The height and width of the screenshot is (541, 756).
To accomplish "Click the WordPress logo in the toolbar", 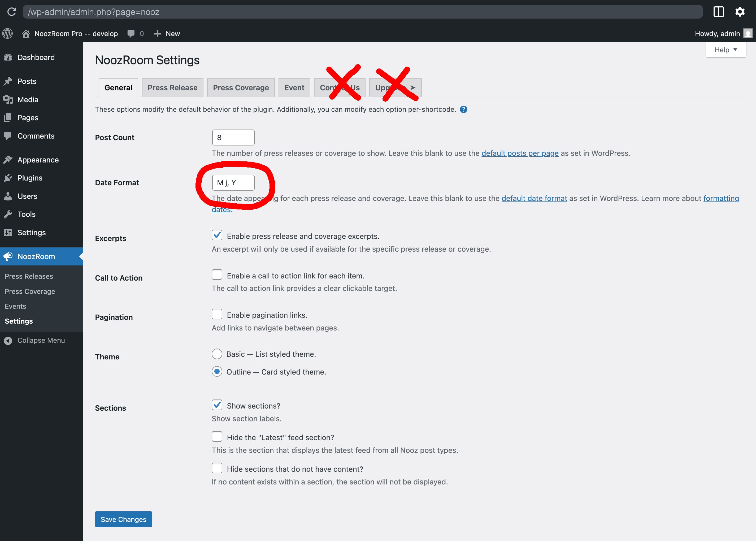I will (x=7, y=33).
